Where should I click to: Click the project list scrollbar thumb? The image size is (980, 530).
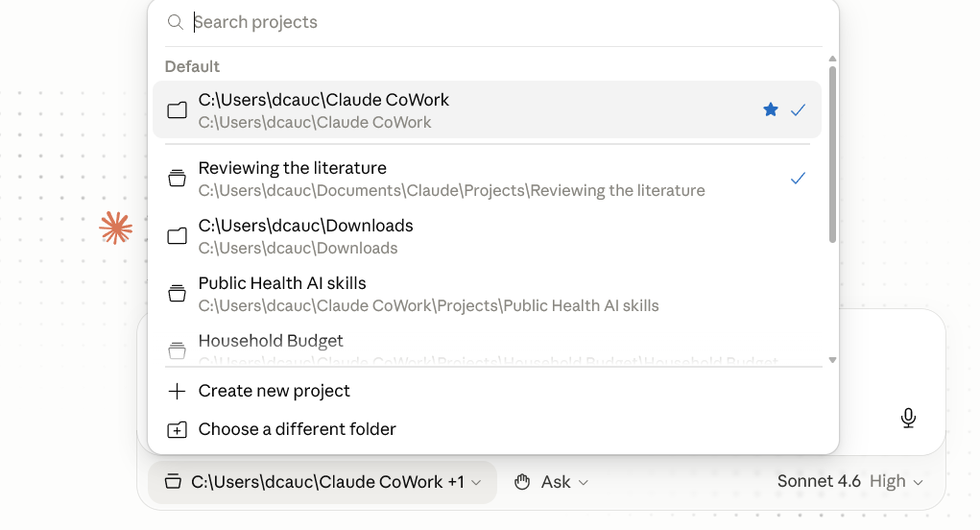(x=832, y=155)
